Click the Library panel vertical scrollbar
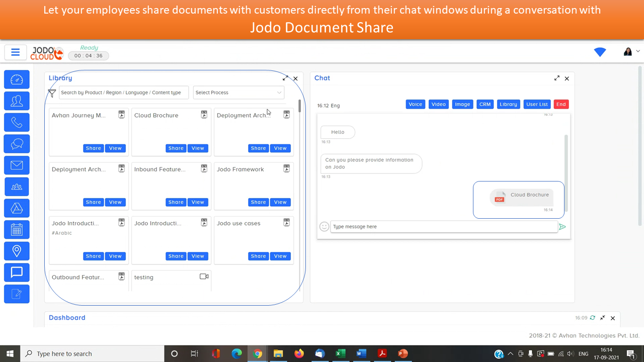 [x=300, y=106]
